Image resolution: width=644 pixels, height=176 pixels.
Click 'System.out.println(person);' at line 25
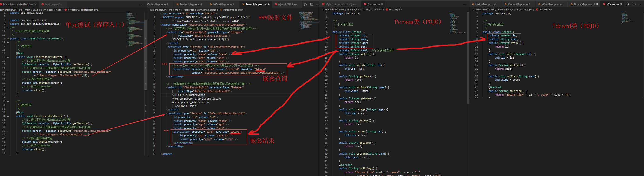pos(42,83)
